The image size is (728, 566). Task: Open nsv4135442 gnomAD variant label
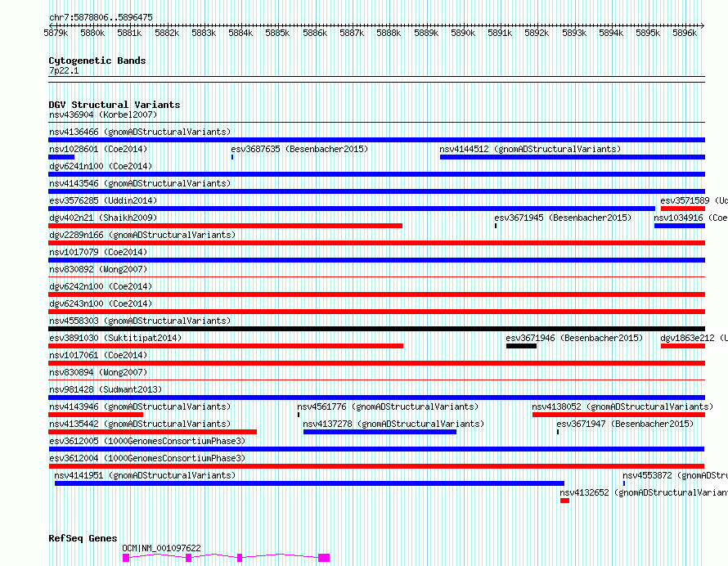coord(140,424)
